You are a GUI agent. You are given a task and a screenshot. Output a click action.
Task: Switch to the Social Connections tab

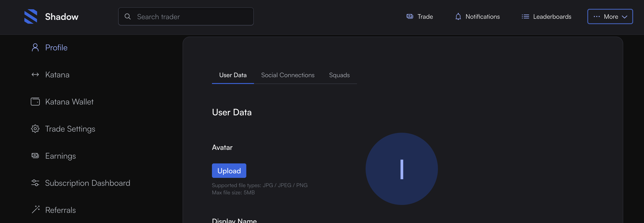287,75
